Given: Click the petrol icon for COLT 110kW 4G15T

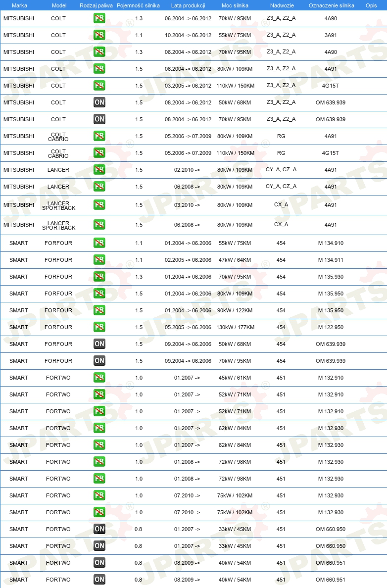Looking at the screenshot, I should 99,86.
